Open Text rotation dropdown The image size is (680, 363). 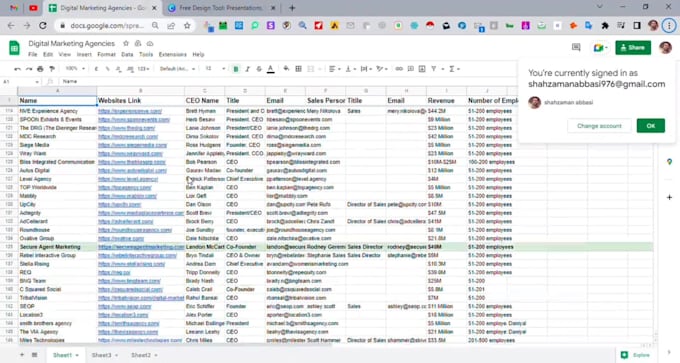tap(382, 69)
